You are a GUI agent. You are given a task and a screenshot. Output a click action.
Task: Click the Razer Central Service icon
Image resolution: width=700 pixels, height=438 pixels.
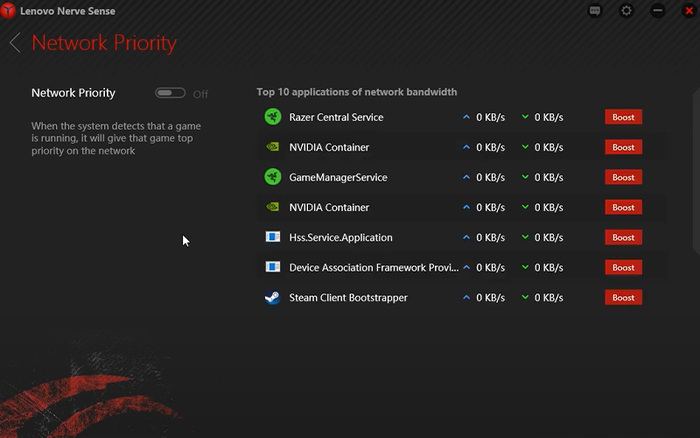pyautogui.click(x=273, y=117)
